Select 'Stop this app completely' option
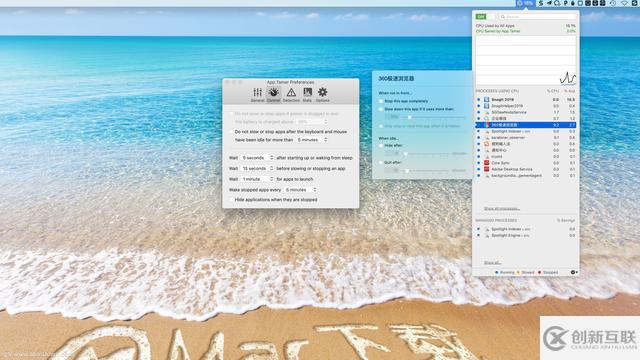 click(x=381, y=101)
